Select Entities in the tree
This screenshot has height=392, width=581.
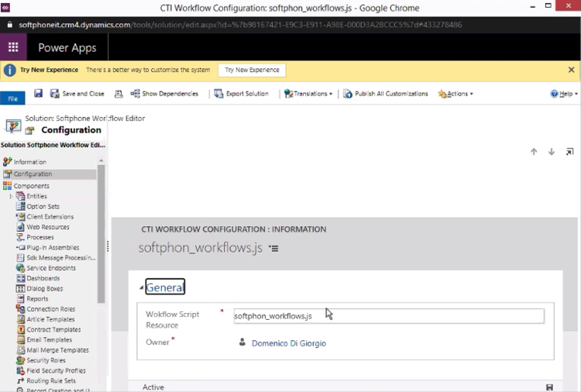pyautogui.click(x=36, y=196)
